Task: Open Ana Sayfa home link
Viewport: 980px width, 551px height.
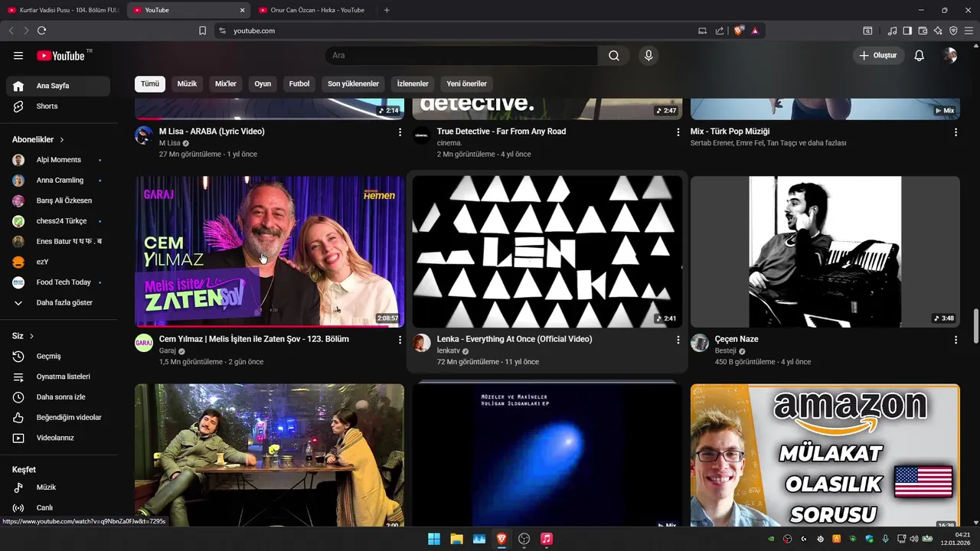Action: (58, 86)
